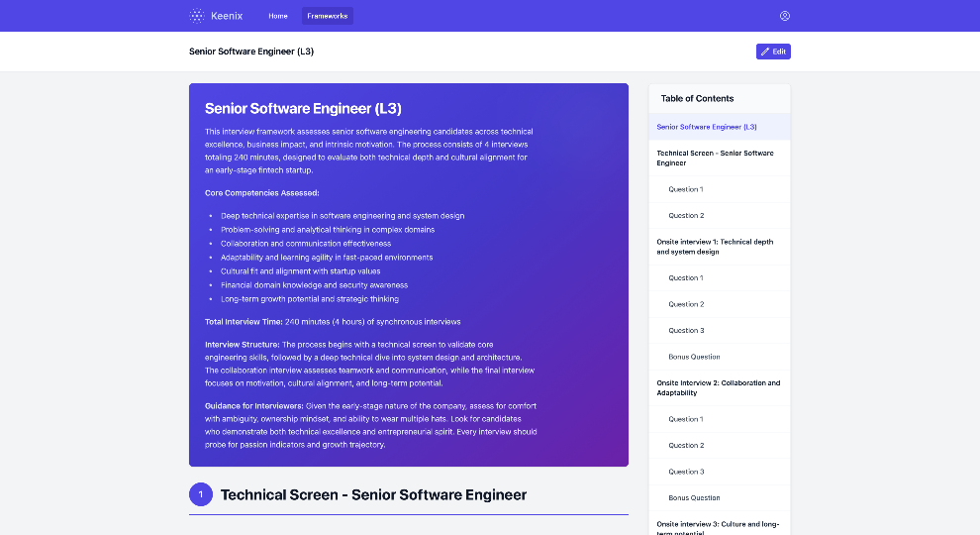Open Bonus Question under Onsite interview 1
The width and height of the screenshot is (980, 535).
click(x=694, y=357)
